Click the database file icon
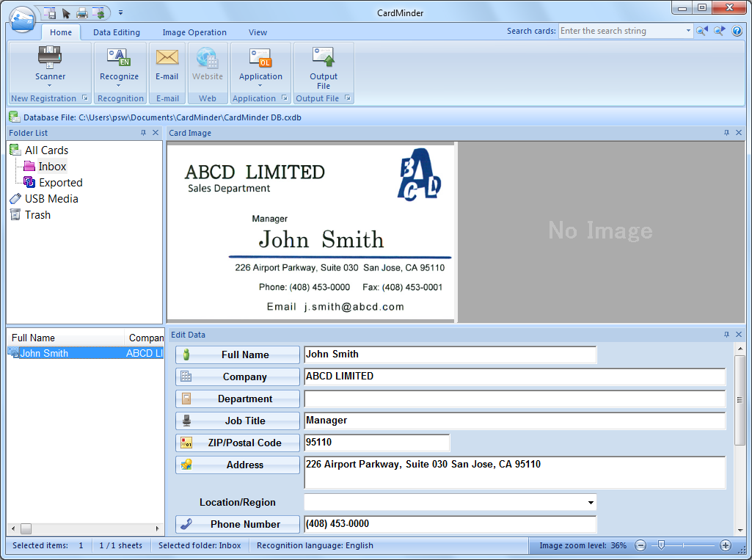Screen dimensions: 752x560 15,117
